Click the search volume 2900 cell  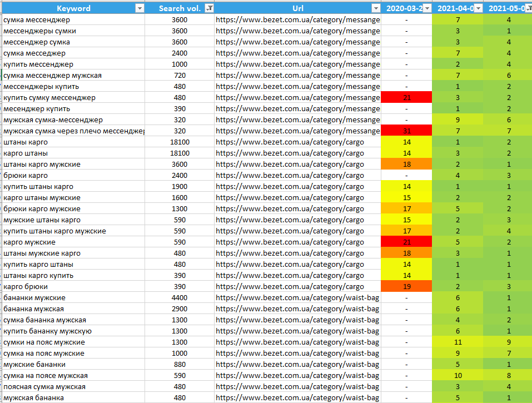click(x=180, y=309)
